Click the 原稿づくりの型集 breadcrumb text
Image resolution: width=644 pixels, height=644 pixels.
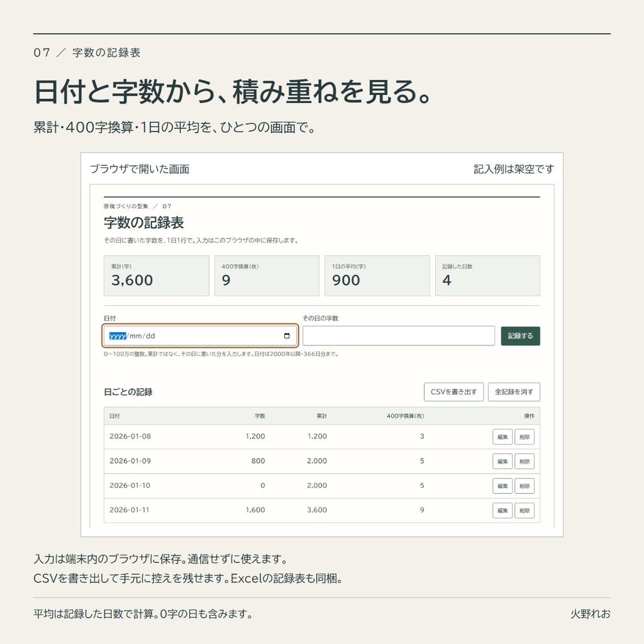click(126, 206)
